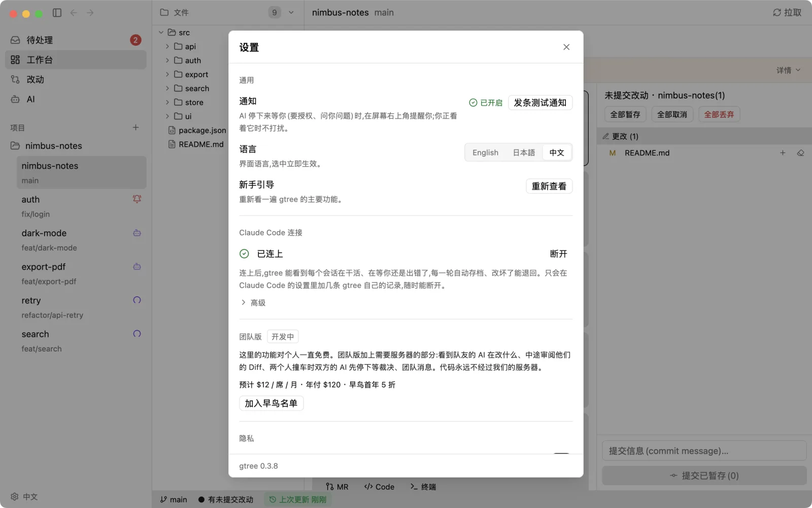Click 发条测试通知 button
The height and width of the screenshot is (508, 812).
(x=540, y=103)
